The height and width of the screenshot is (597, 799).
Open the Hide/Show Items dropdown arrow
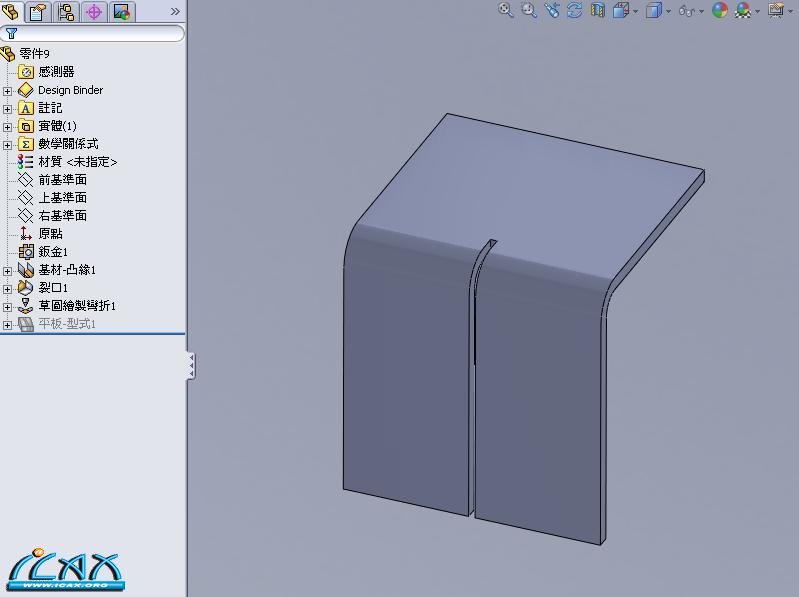click(x=701, y=11)
